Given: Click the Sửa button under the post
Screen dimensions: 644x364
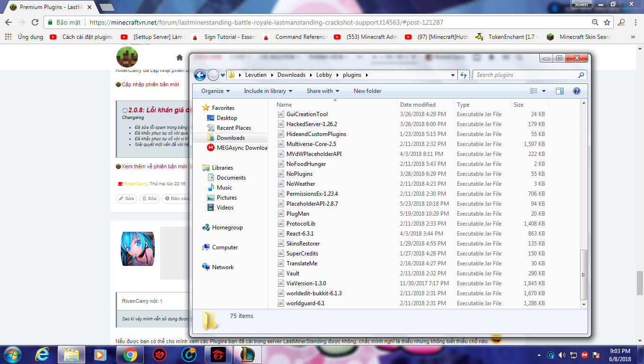Looking at the screenshot, I should (126, 199).
